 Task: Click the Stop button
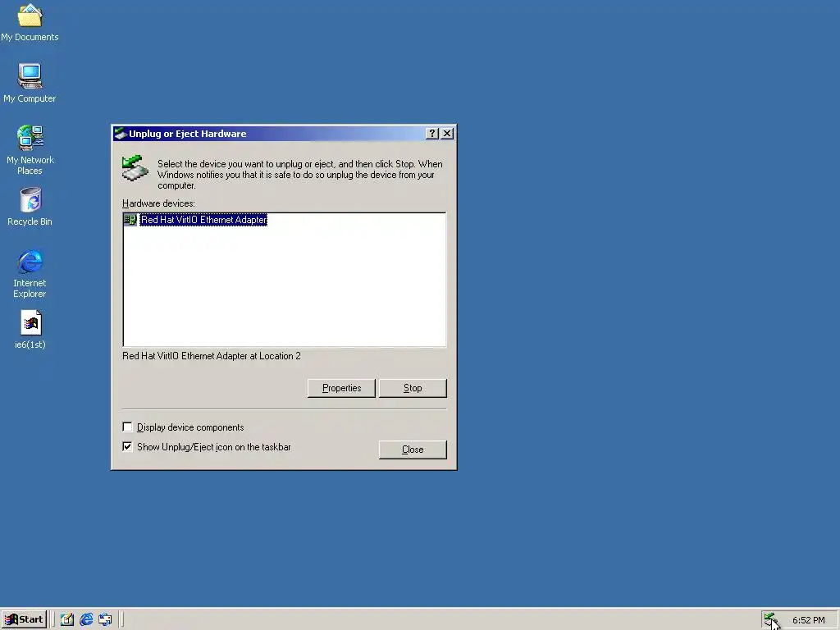pos(413,388)
